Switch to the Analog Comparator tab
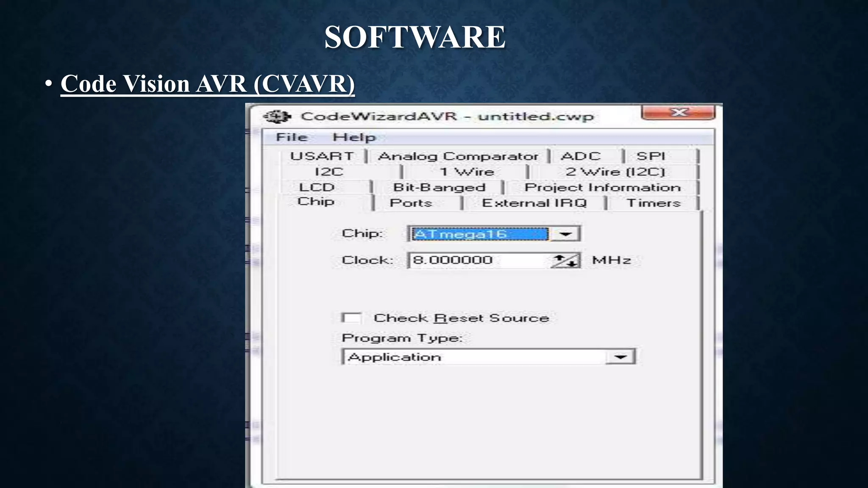This screenshot has height=488, width=868. (458, 156)
